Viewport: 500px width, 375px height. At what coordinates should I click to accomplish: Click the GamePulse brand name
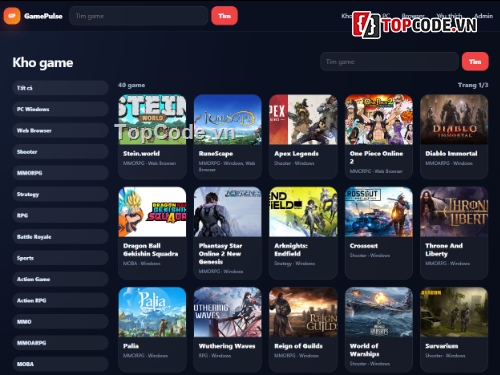point(43,16)
